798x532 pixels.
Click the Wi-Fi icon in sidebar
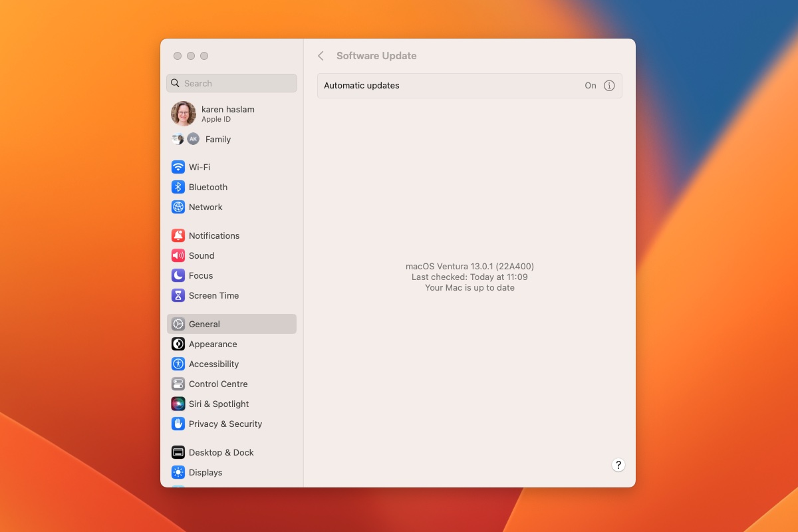[178, 167]
